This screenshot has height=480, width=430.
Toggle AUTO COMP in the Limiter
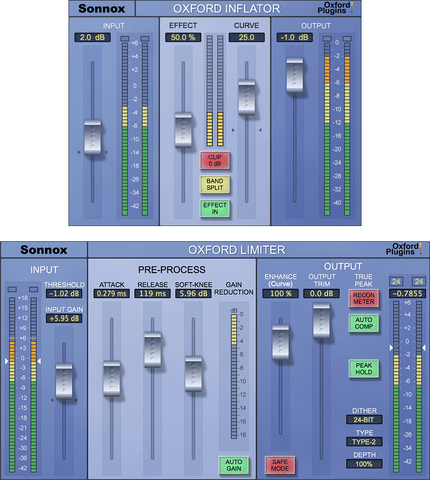click(x=364, y=323)
